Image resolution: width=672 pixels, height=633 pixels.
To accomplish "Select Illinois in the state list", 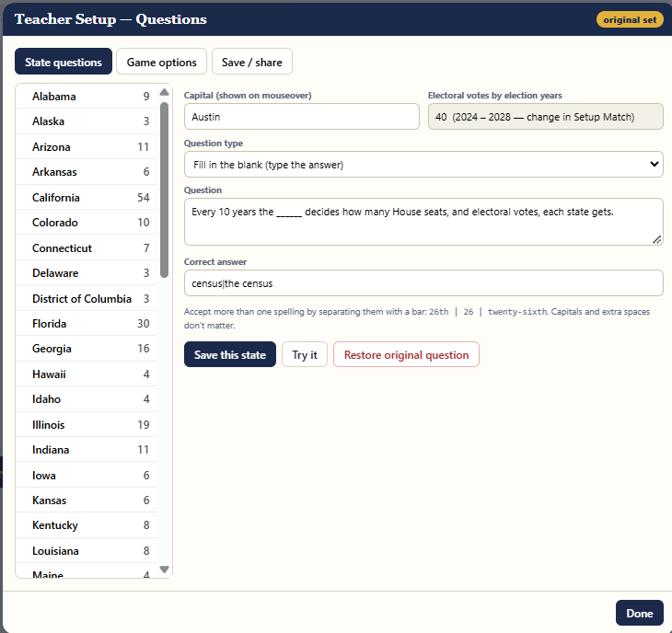I will [x=87, y=424].
